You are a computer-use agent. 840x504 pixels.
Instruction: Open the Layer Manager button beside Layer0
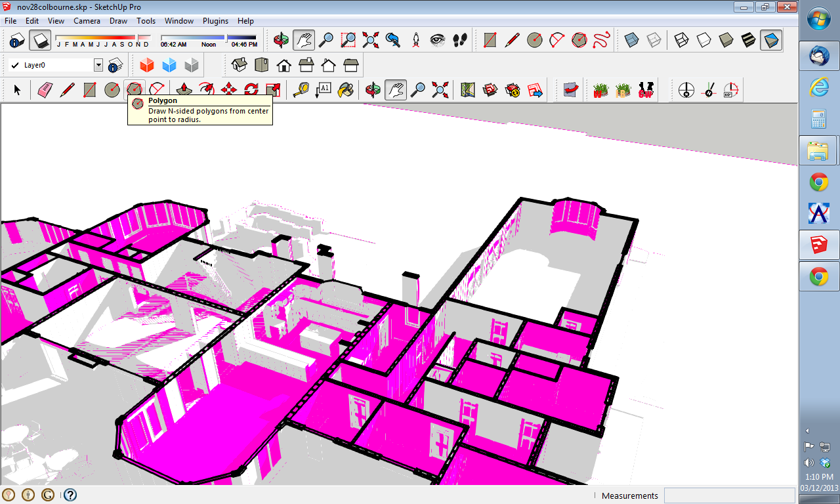[115, 65]
